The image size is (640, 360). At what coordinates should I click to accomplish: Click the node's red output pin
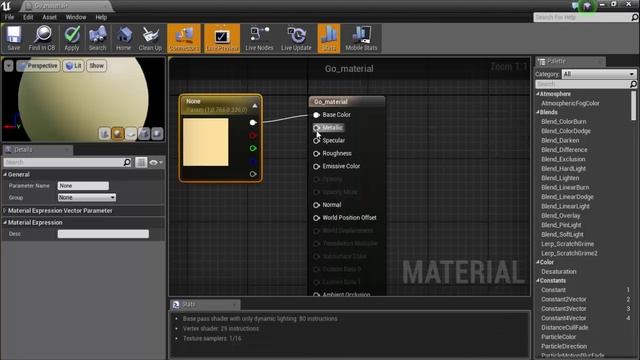coord(253,136)
